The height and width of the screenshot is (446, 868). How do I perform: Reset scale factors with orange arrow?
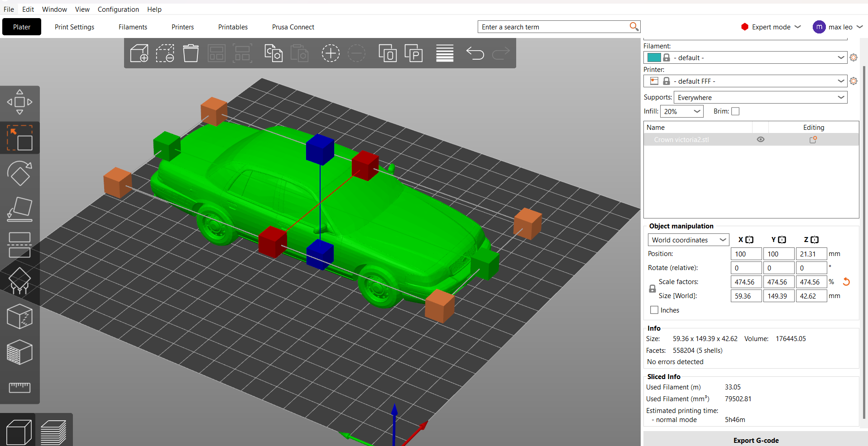point(846,282)
